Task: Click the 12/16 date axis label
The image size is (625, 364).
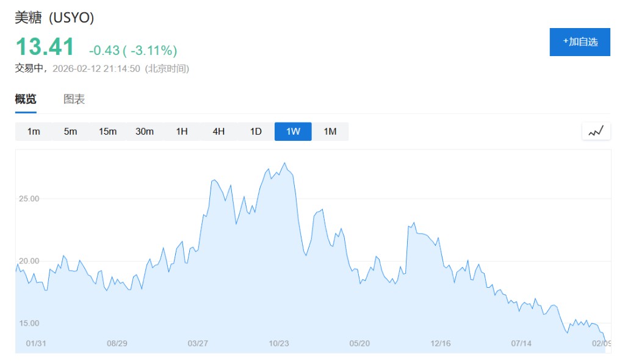Action: pyautogui.click(x=441, y=344)
